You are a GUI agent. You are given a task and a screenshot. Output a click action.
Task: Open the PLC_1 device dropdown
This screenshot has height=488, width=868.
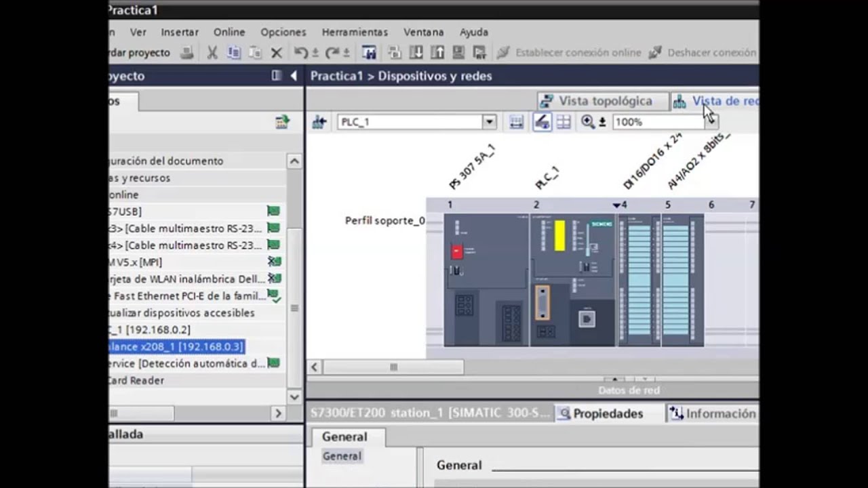pos(489,122)
